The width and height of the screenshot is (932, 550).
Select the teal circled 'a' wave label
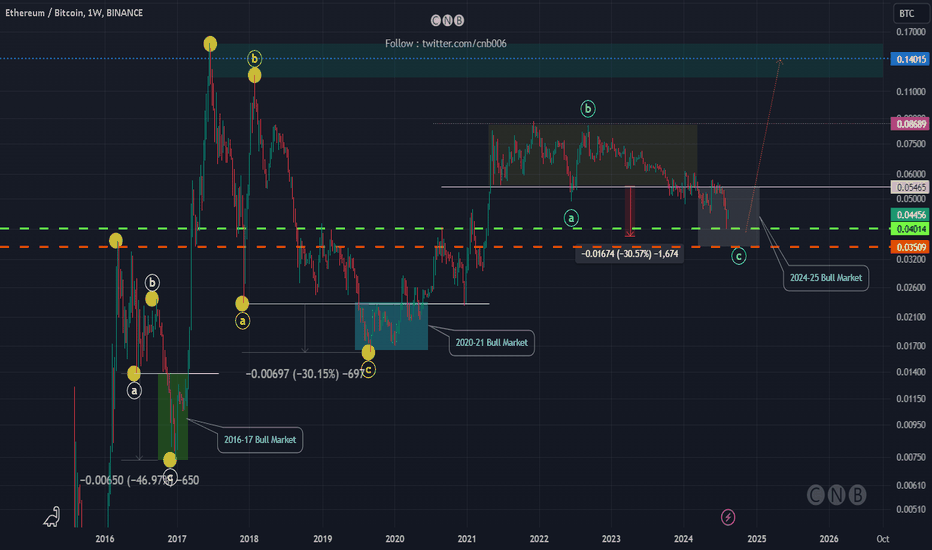[571, 218]
